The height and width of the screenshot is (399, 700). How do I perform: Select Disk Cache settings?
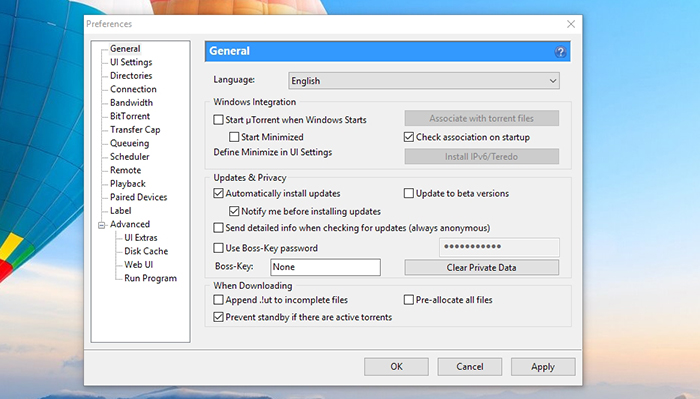146,251
